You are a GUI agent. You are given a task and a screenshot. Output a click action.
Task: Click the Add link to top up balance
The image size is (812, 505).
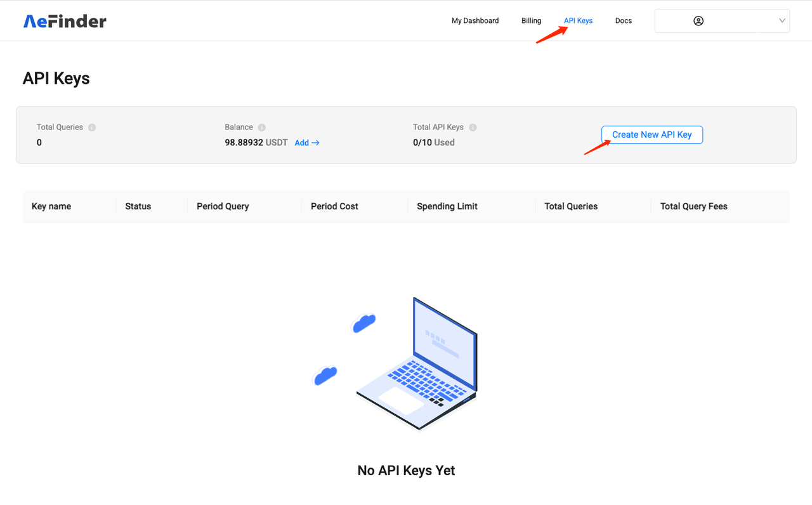point(301,143)
